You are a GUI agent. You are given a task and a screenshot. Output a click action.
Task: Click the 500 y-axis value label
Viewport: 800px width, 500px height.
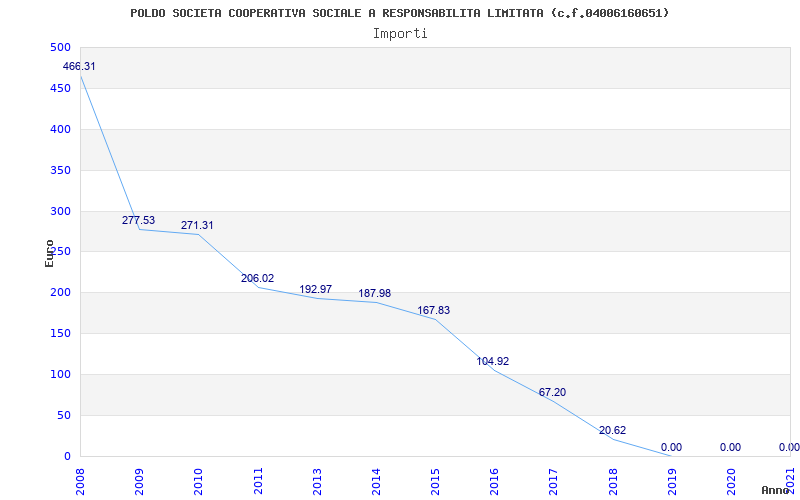point(60,47)
